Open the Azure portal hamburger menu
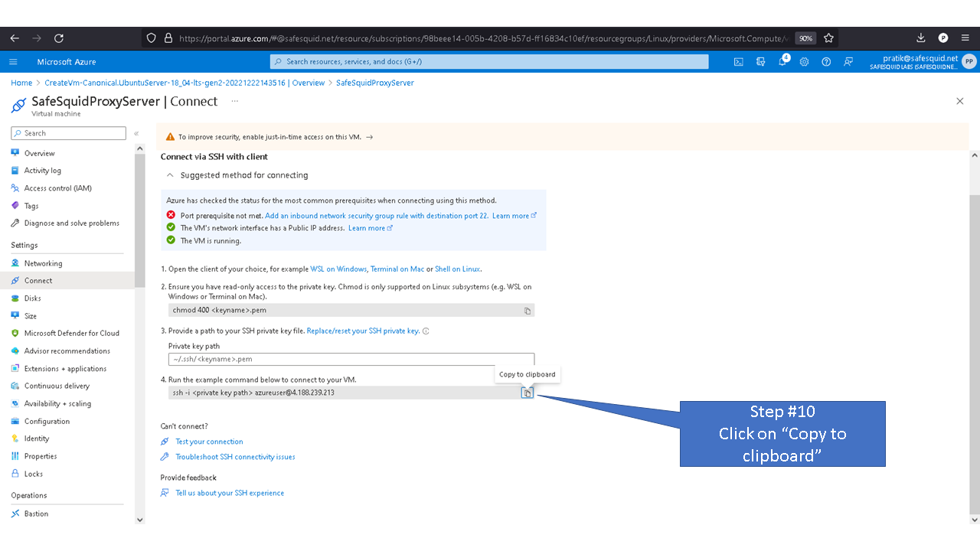 click(x=13, y=62)
